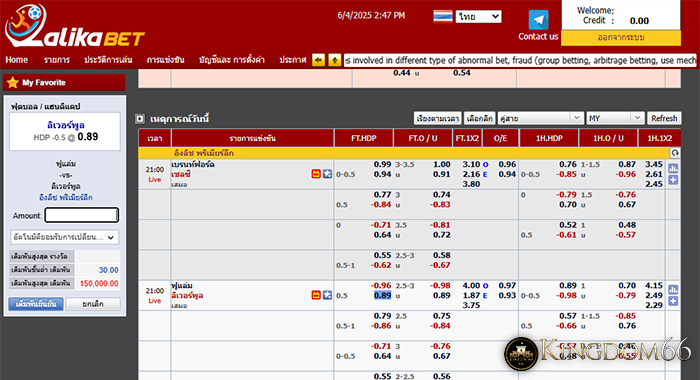The width and height of the screenshot is (700, 380).
Task: Expand the คู่สาย line type dropdown
Action: (x=540, y=118)
